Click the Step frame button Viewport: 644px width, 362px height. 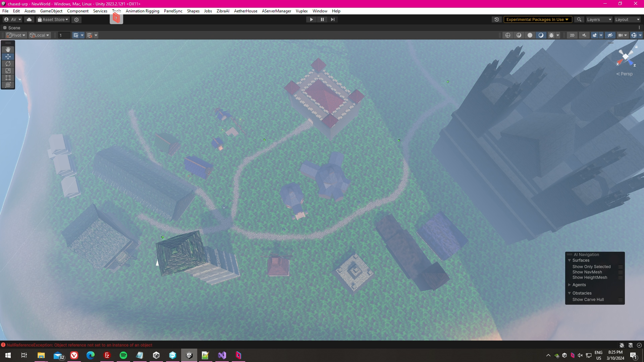(x=333, y=19)
